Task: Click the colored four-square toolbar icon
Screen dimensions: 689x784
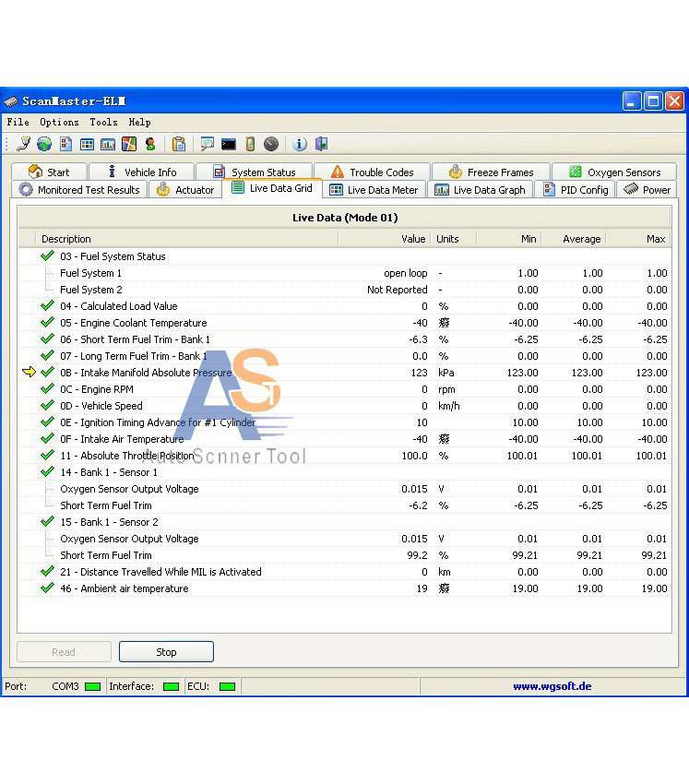Action: pyautogui.click(x=129, y=145)
